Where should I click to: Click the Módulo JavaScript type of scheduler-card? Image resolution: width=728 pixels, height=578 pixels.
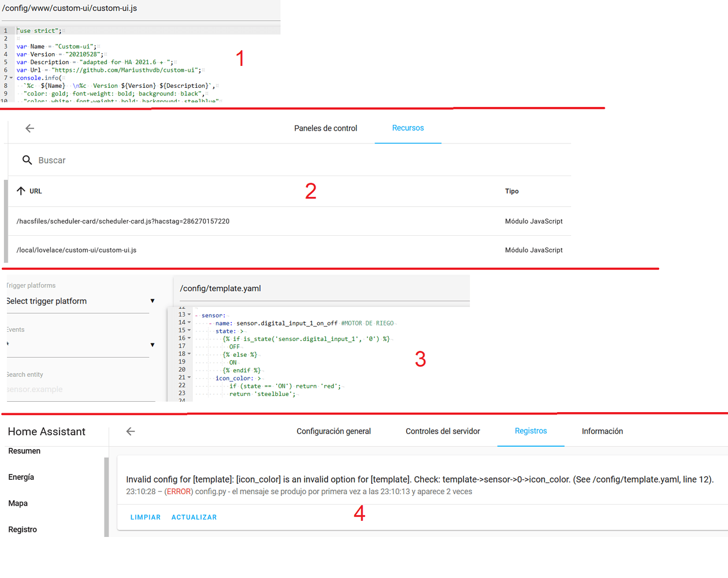[534, 221]
